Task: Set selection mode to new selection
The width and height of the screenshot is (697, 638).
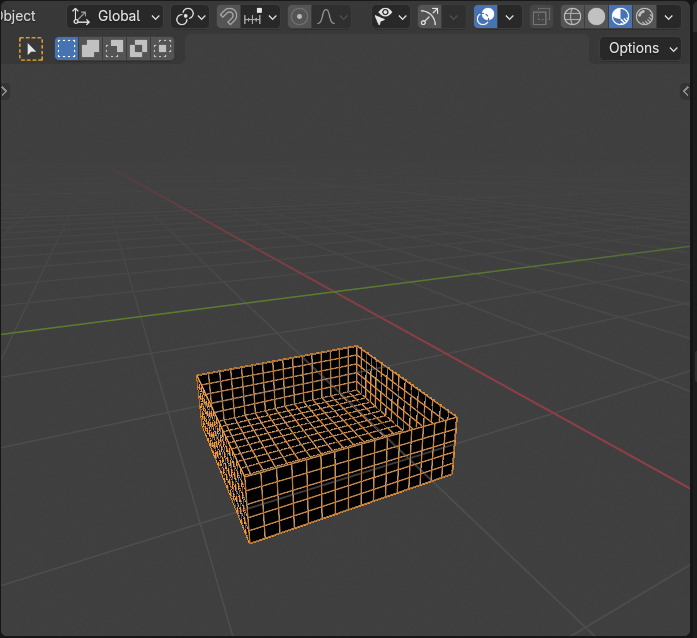Action: [67, 48]
